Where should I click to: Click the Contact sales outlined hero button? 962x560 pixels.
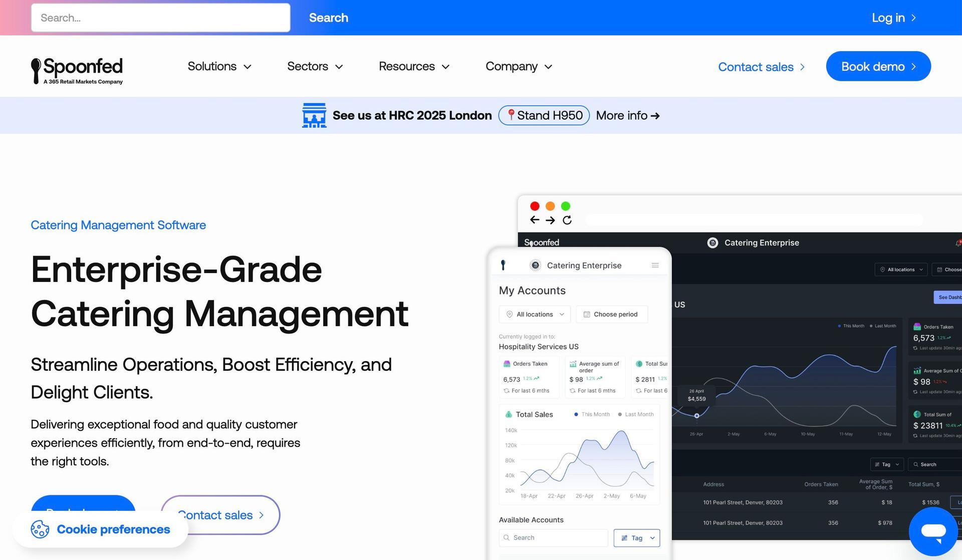220,515
